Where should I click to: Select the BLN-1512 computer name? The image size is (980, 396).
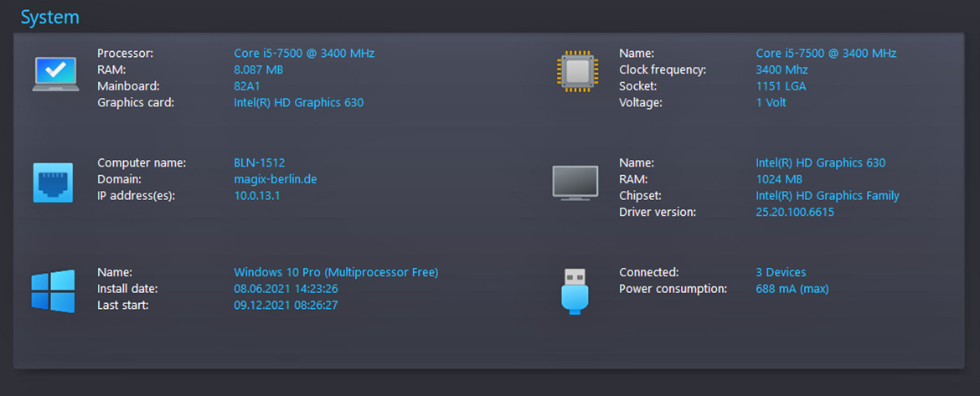260,163
